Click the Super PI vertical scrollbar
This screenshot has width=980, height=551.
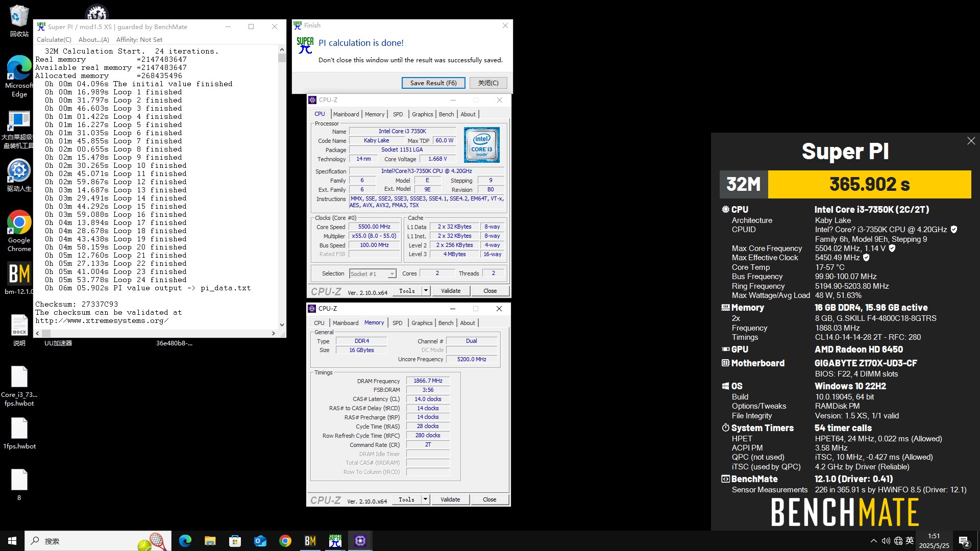pos(282,188)
